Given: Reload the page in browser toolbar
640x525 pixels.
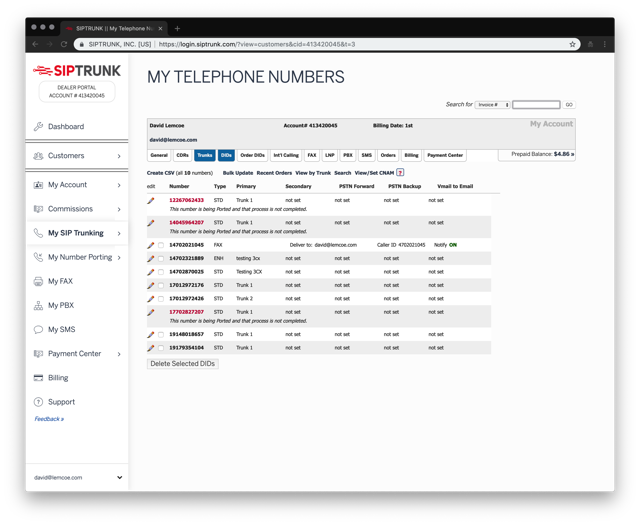Looking at the screenshot, I should click(x=64, y=44).
